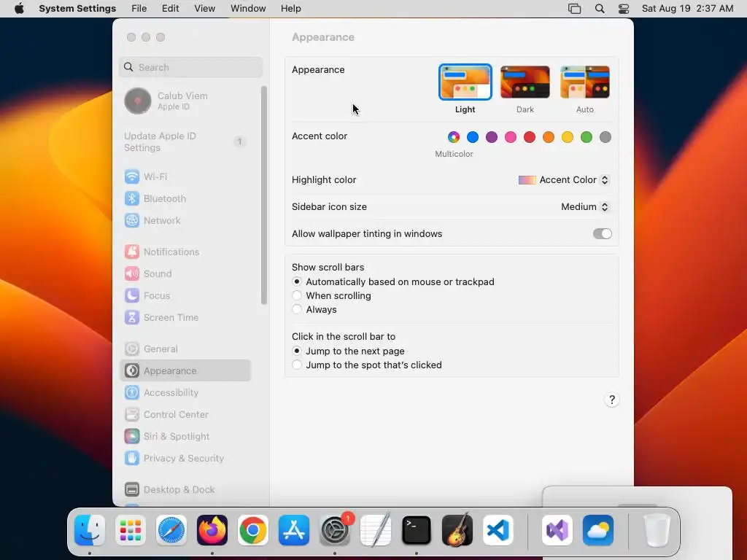
Task: Open Finder from the Dock
Action: click(x=90, y=530)
